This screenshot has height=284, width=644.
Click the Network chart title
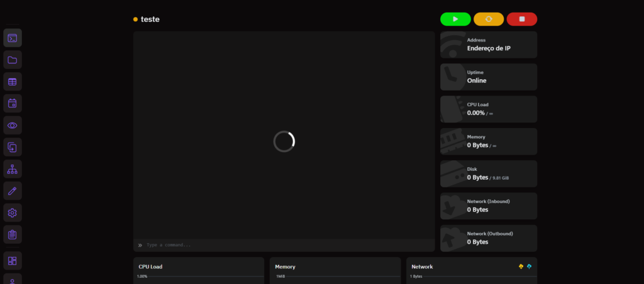(x=422, y=267)
